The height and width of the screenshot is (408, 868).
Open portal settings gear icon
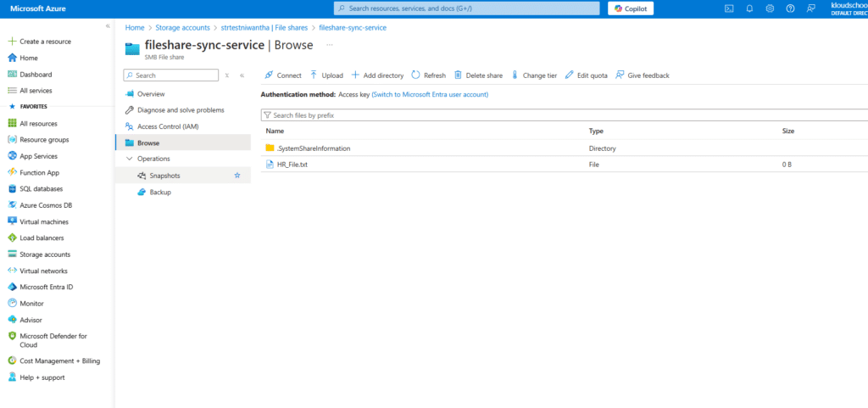coord(770,8)
